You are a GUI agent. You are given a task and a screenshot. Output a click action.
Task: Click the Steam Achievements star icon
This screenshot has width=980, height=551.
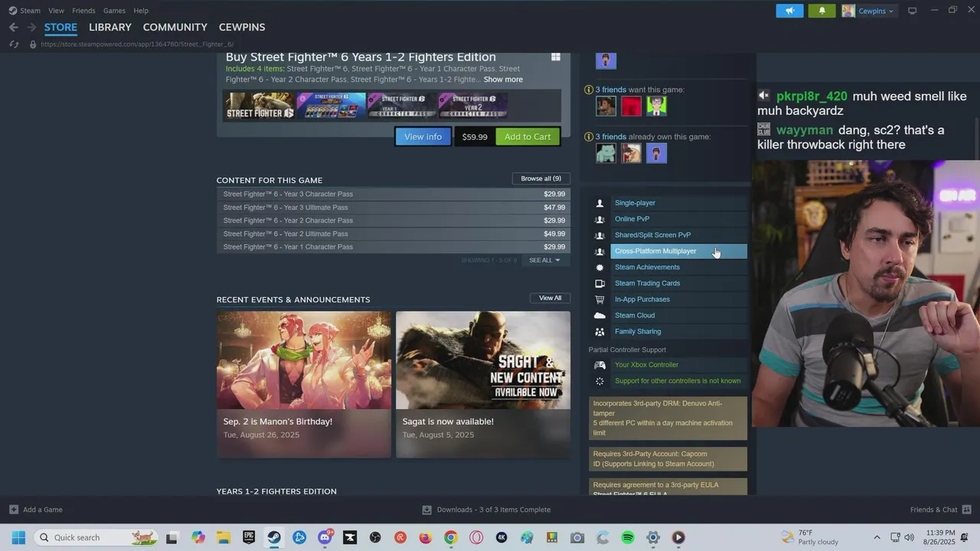(599, 267)
